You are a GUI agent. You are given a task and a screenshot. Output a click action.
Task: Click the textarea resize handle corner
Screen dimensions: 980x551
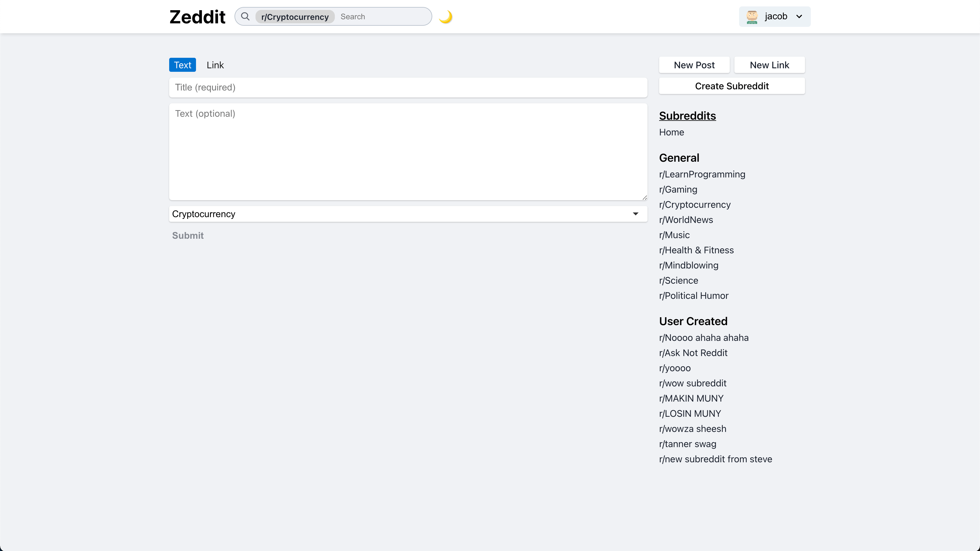coord(645,198)
